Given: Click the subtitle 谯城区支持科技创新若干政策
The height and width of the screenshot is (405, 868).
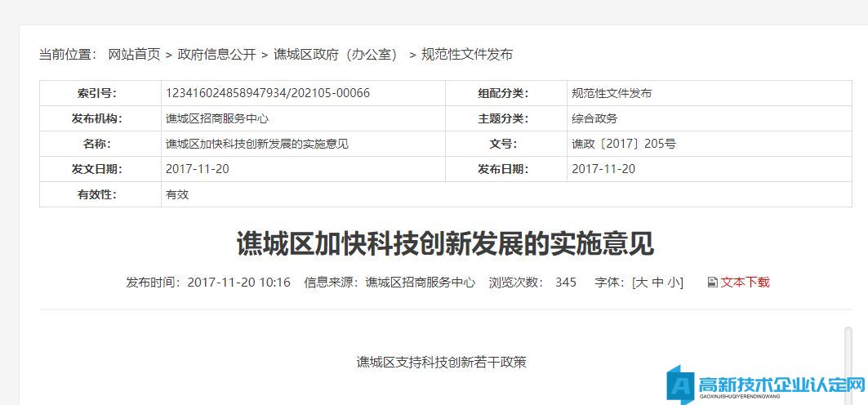Looking at the screenshot, I should pyautogui.click(x=441, y=362).
